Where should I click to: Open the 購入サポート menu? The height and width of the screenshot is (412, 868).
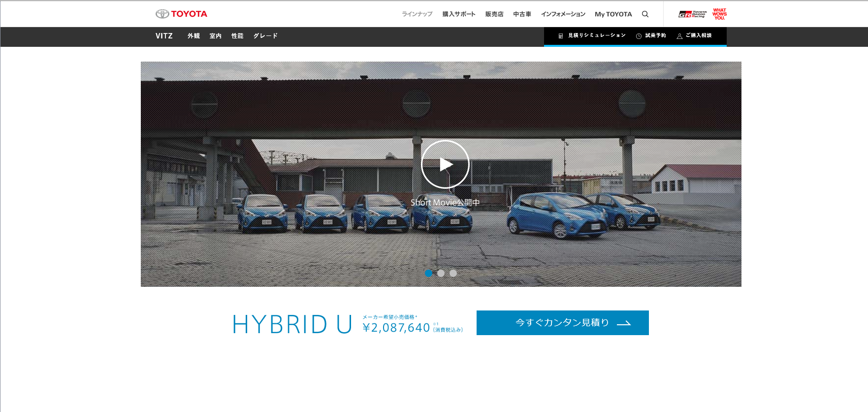point(459,14)
